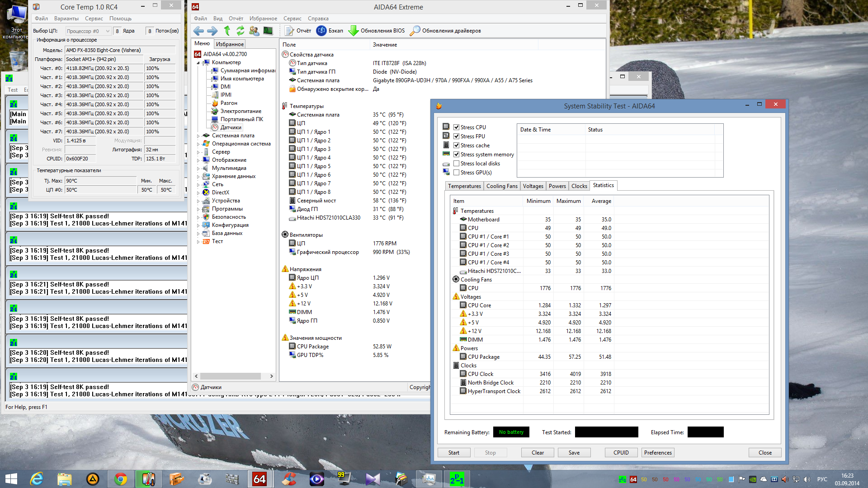Select Разгон in the AIDA64 tree
This screenshot has height=488, width=868.
click(228, 103)
